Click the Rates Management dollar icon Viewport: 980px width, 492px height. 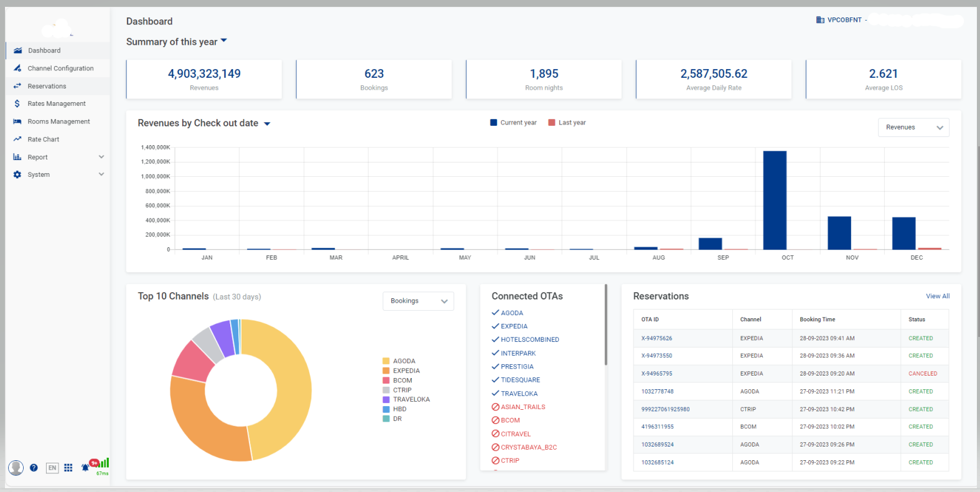point(17,104)
